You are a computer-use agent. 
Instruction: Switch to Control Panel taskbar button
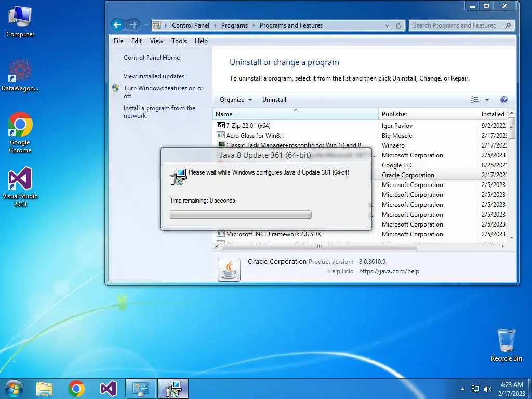(x=141, y=389)
